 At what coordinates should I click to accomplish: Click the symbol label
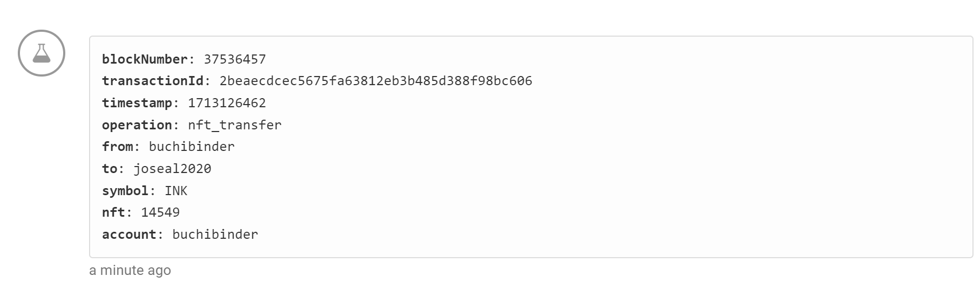pos(125,191)
